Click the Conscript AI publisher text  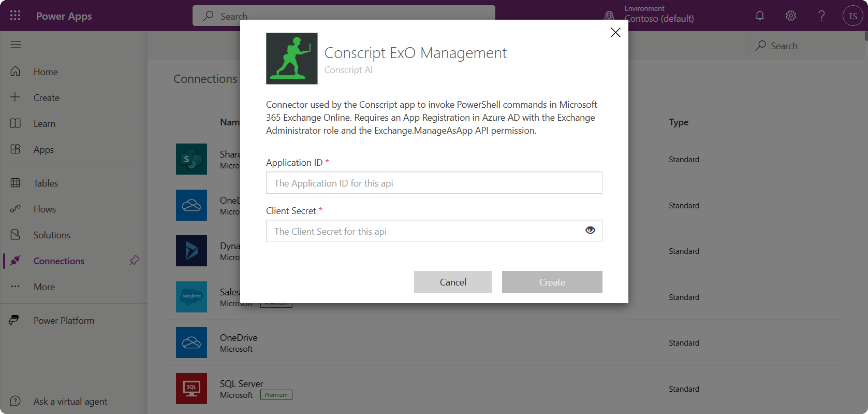(x=348, y=70)
